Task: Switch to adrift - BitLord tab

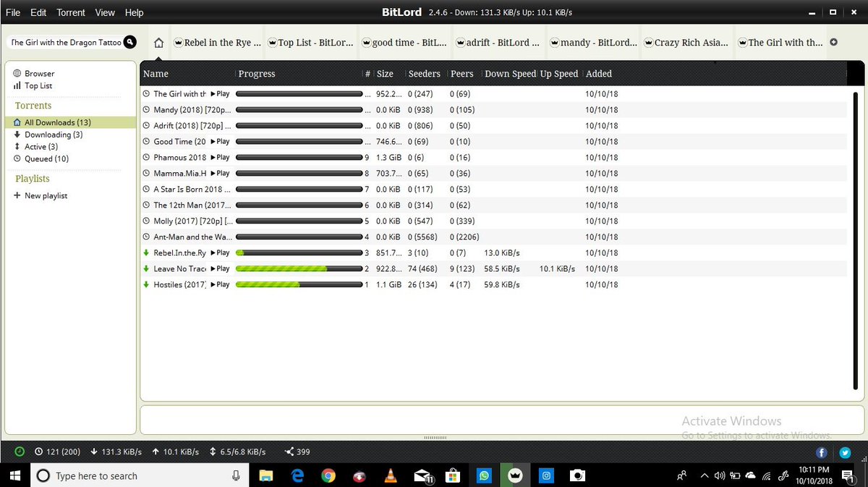Action: 500,43
